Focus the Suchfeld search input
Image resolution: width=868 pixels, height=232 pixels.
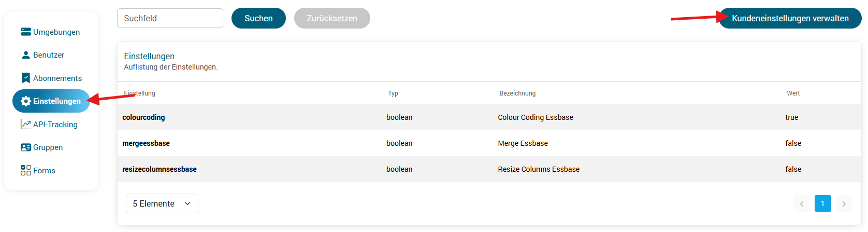(170, 18)
